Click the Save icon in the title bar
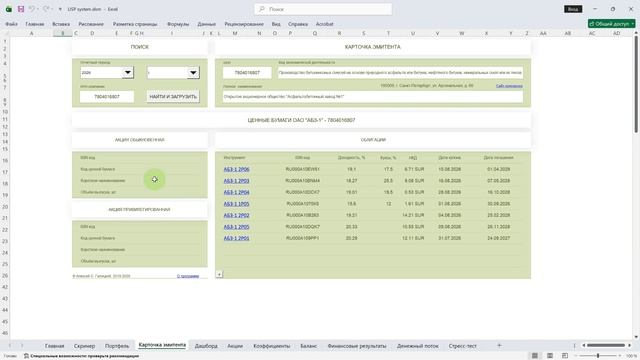Screen dimensions: 640x360 coord(21,9)
